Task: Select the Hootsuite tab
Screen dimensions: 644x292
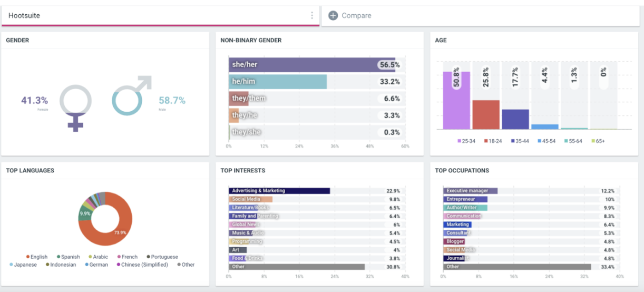Action: 158,16
